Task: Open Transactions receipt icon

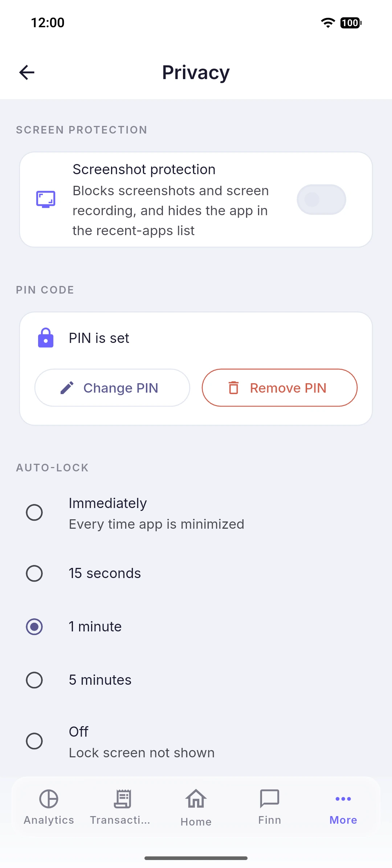Action: pos(123,799)
